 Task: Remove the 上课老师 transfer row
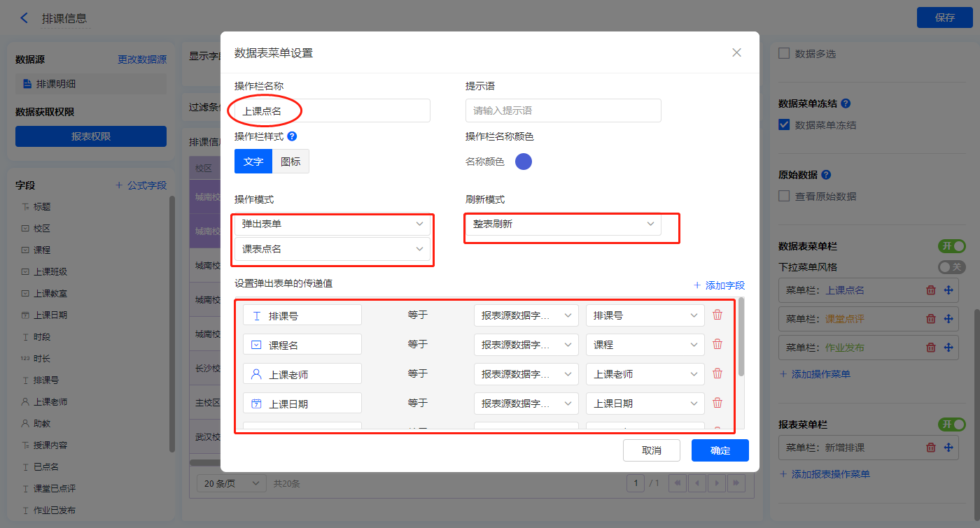pos(717,373)
